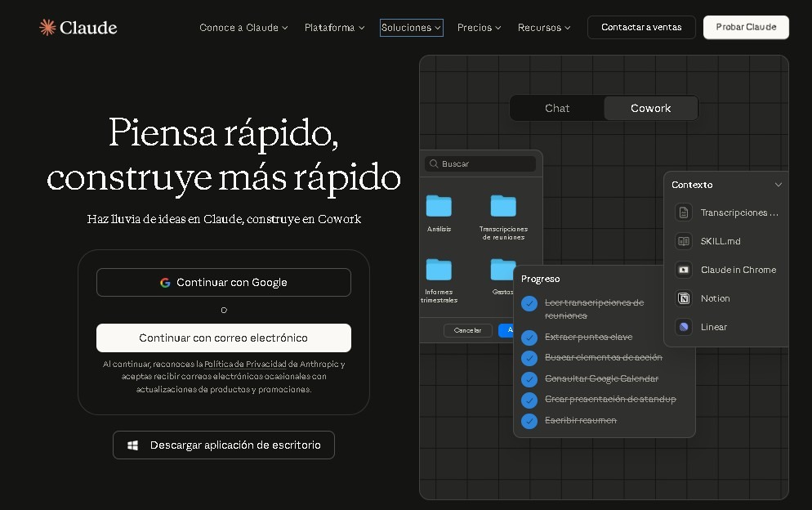Viewport: 812px width, 510px height.
Task: Open the SKILL.md icon in the Contexto panel
Action: pos(683,241)
